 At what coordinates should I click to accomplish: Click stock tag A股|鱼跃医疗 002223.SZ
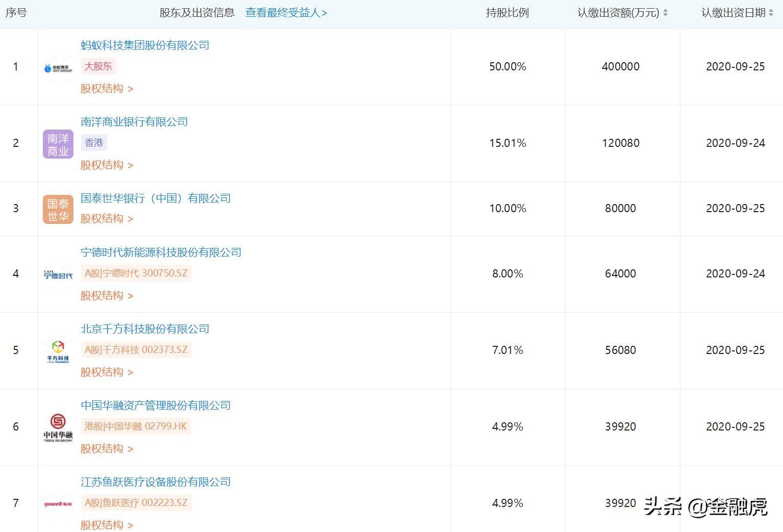[x=136, y=503]
